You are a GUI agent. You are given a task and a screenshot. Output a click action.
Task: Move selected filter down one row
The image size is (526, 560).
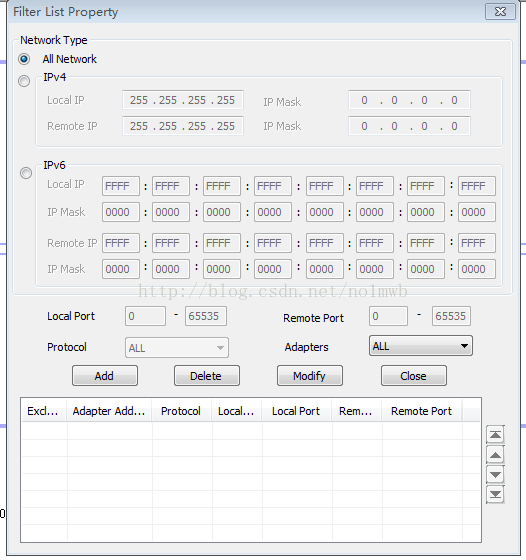(495, 475)
